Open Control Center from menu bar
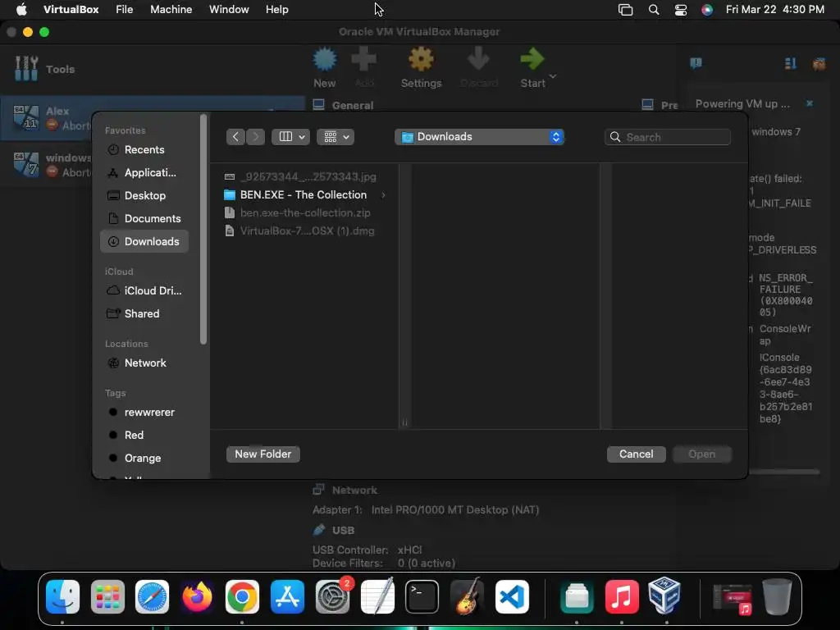The height and width of the screenshot is (630, 840). (680, 10)
